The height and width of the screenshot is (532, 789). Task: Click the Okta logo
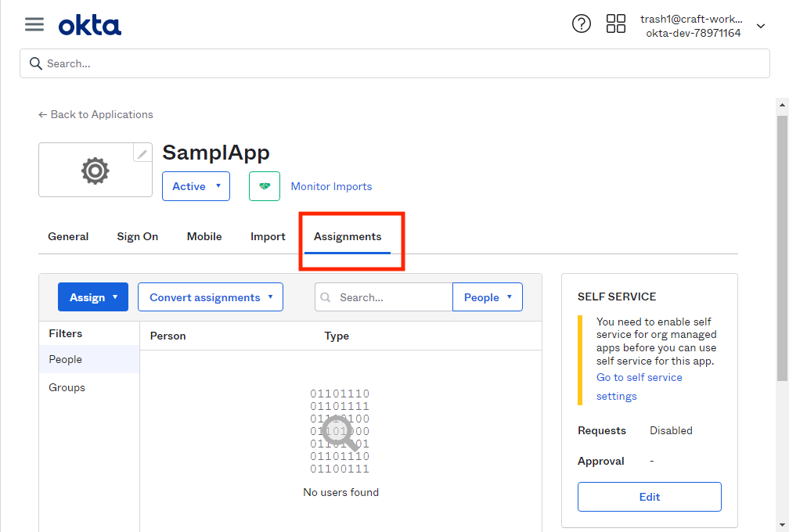point(89,26)
